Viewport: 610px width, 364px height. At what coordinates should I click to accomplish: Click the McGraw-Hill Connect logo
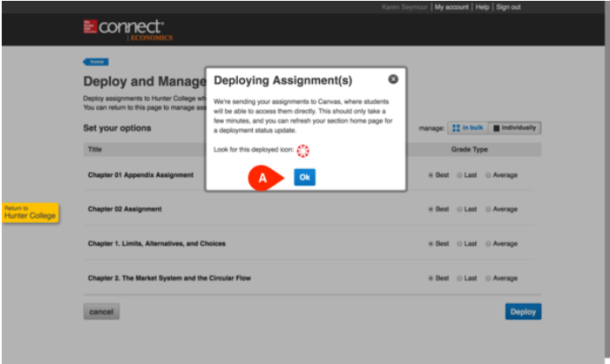click(x=123, y=28)
